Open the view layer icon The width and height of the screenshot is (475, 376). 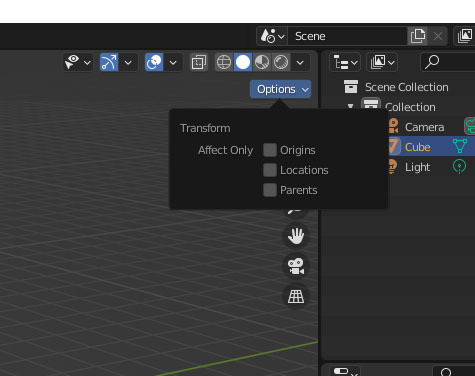[465, 36]
